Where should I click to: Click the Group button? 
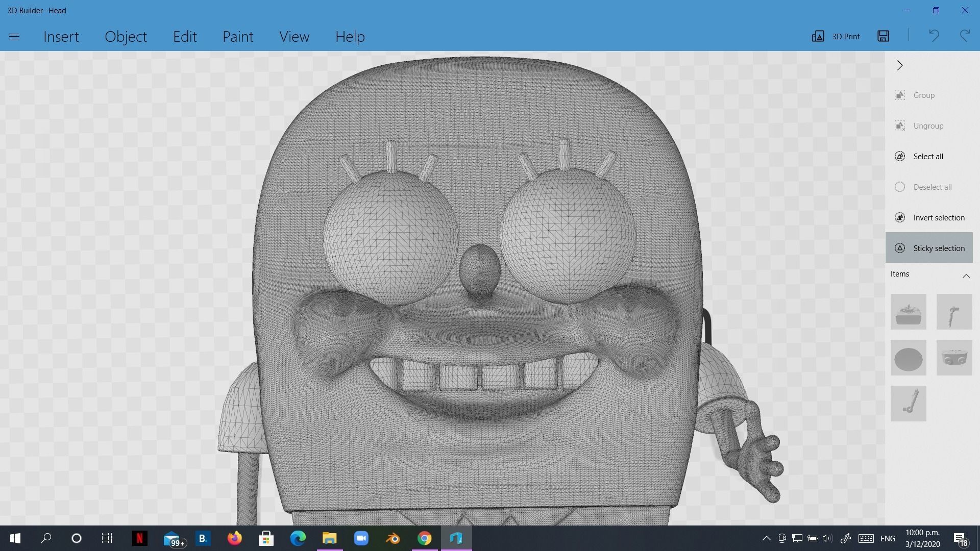click(x=929, y=95)
